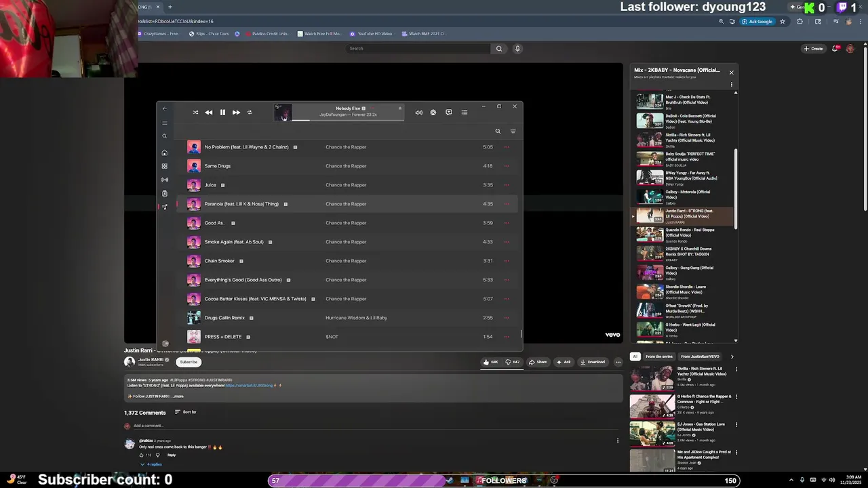Go back in the music player
The height and width of the screenshot is (488, 868).
tap(164, 108)
